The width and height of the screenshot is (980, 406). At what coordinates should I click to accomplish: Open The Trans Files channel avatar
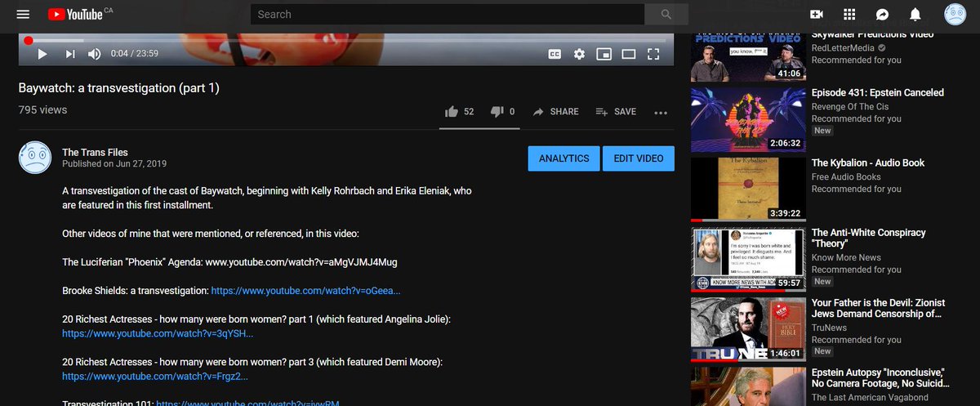(x=35, y=157)
